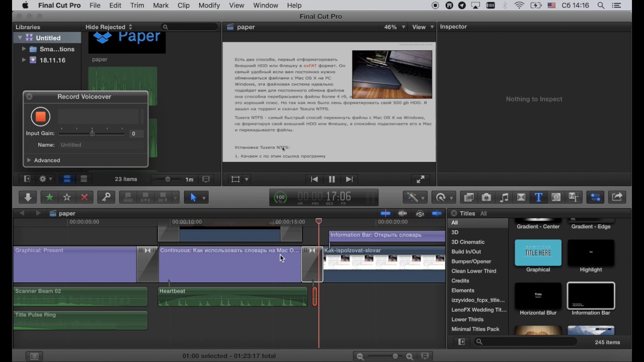The width and height of the screenshot is (644, 362).
Task: Click the red voiceover record button
Action: pos(40,117)
